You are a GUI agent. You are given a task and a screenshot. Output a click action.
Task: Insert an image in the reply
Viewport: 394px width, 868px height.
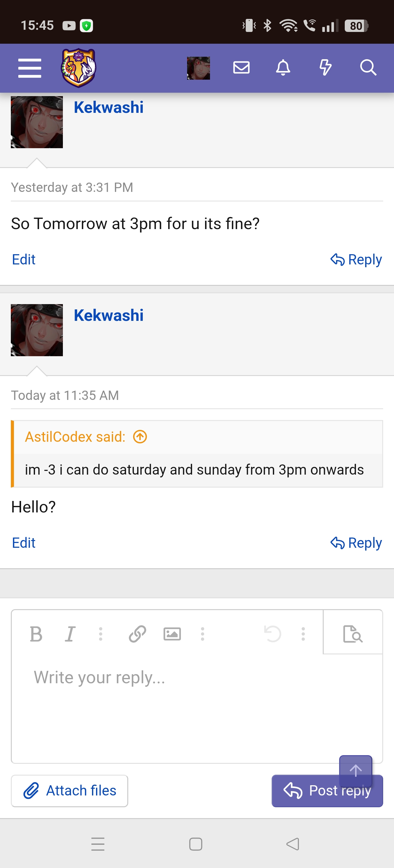click(172, 634)
